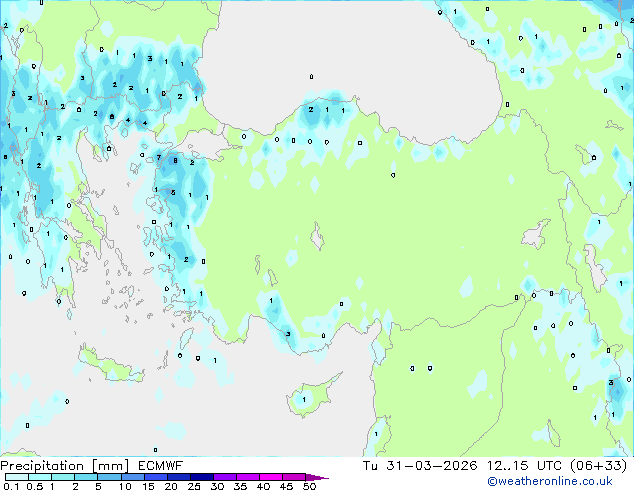Click the map value '5' on Turkey's Aegean coast
Screen dimensions: 634x490
[173, 192]
